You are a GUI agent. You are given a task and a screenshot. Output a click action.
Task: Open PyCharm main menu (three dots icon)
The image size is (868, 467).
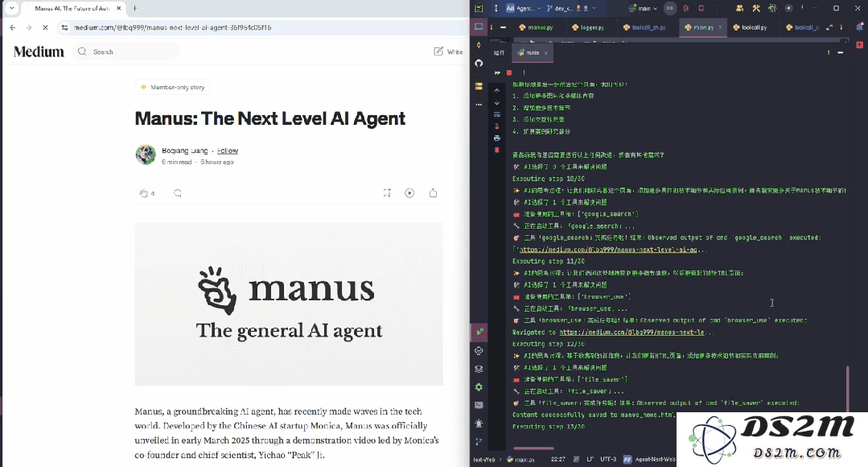tap(496, 8)
